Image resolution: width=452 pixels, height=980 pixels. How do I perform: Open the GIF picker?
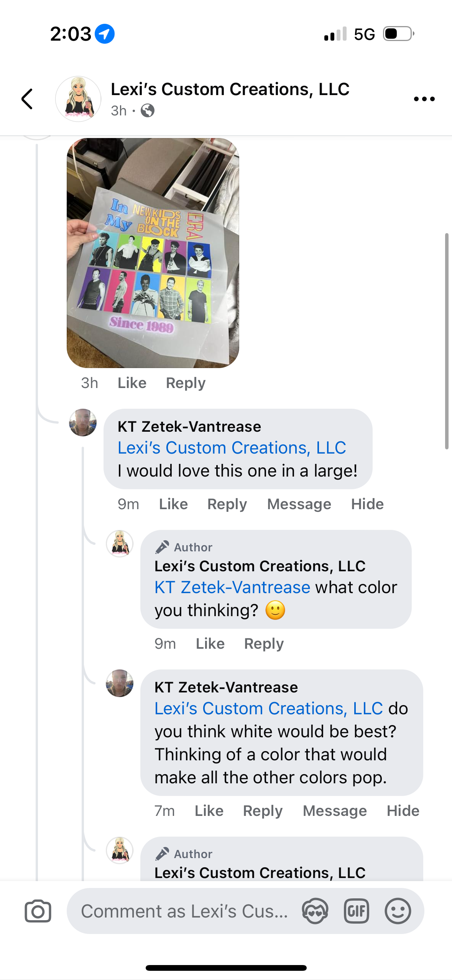(357, 911)
